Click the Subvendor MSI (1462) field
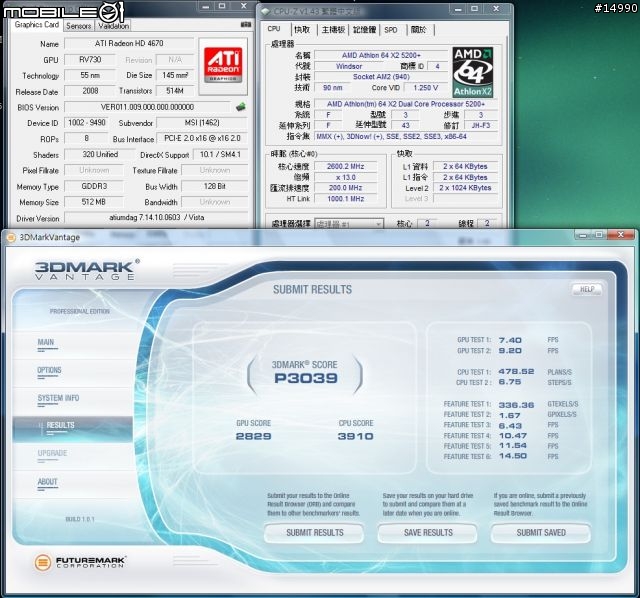The width and height of the screenshot is (640, 598). click(202, 122)
